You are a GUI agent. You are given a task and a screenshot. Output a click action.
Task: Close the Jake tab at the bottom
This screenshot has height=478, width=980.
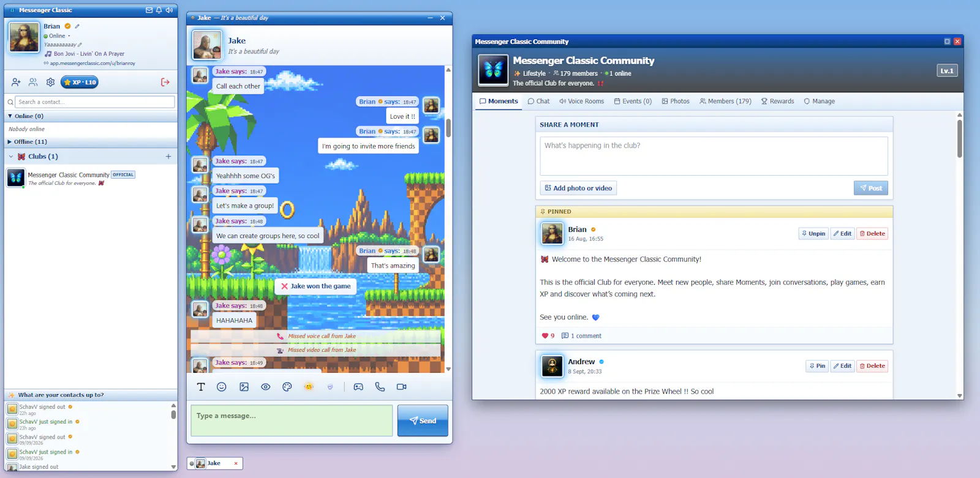(x=236, y=463)
